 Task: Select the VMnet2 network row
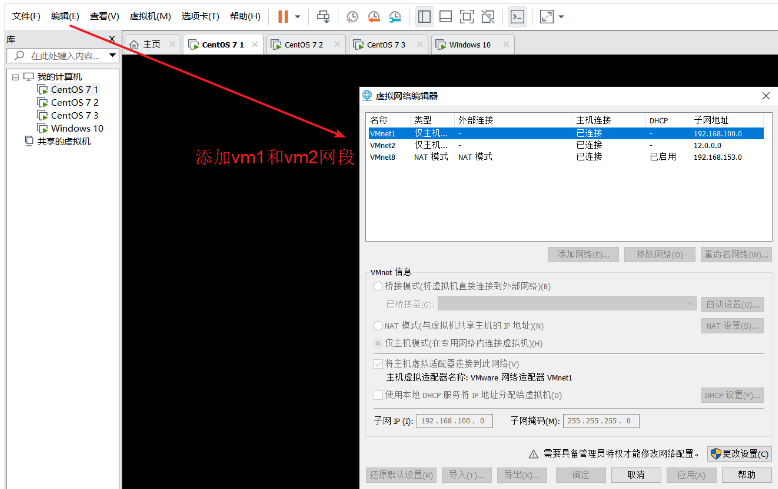[x=566, y=145]
